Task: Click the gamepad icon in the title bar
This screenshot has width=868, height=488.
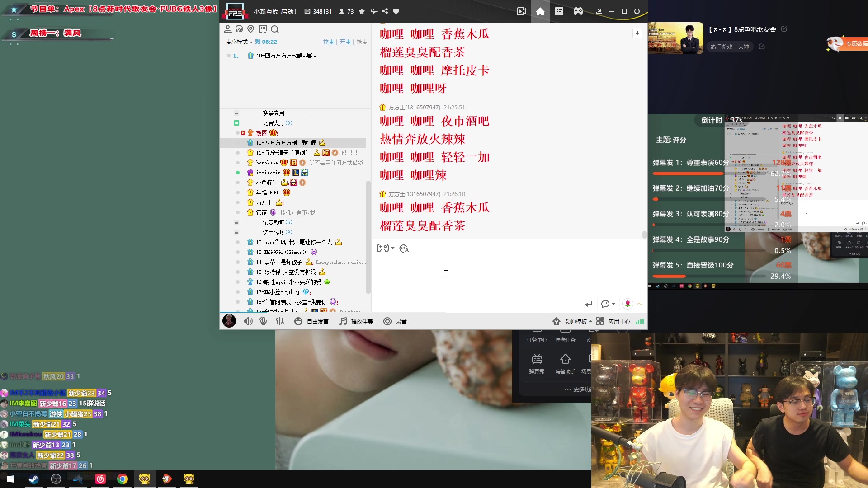Action: 578,11
